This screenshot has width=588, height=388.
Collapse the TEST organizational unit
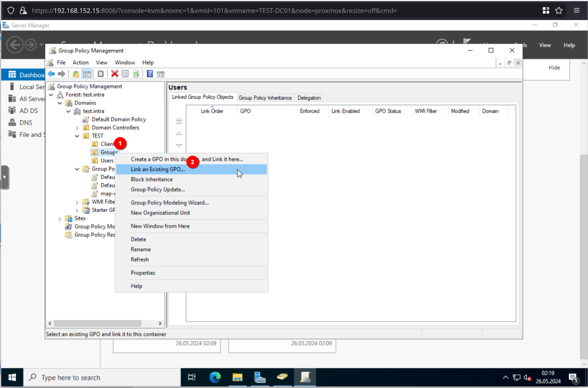77,136
